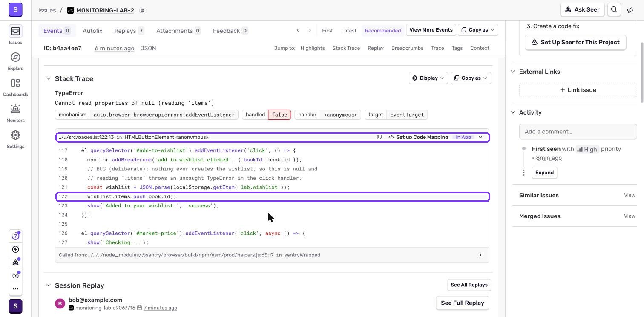This screenshot has height=317, width=644.
Task: Click the Seer pyramid icon in sidebar
Action: (x=15, y=262)
